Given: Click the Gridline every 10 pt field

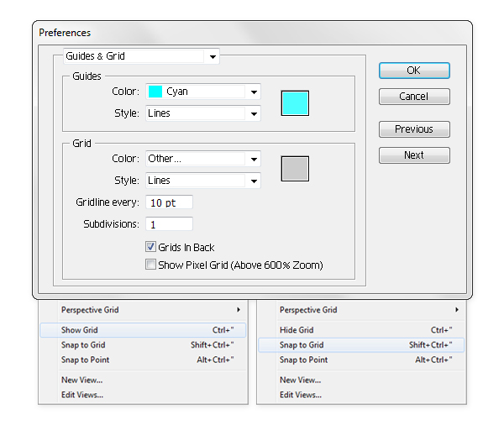Looking at the screenshot, I should [169, 202].
